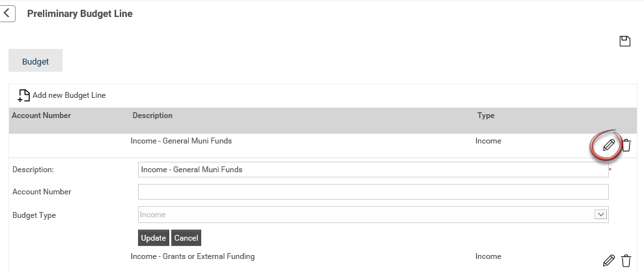Image resolution: width=644 pixels, height=272 pixels.
Task: Click inside the Budget Type Income combo box
Action: point(373,215)
